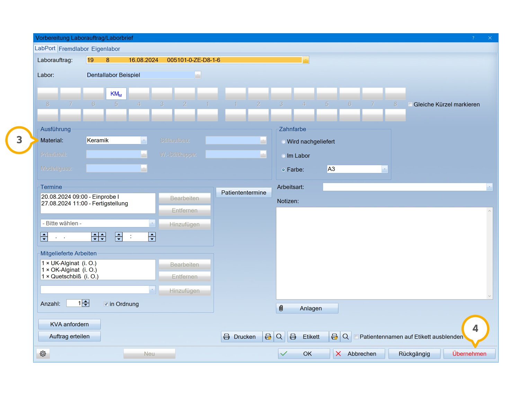This screenshot has height=396, width=532.
Task: Click KVA anfordern button
Action: coord(69,324)
